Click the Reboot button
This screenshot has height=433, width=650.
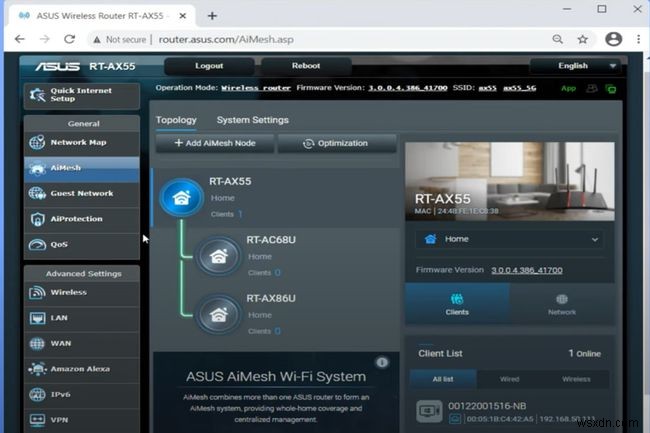pos(306,66)
